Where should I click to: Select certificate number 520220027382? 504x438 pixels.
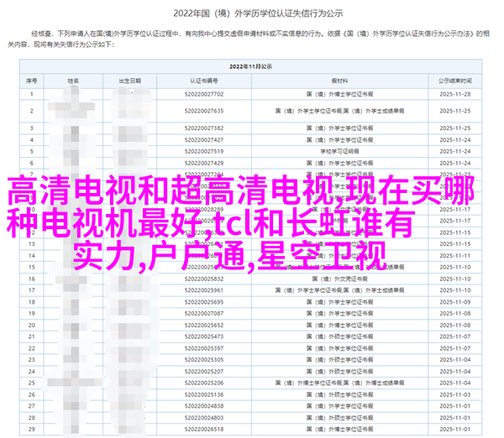click(204, 128)
